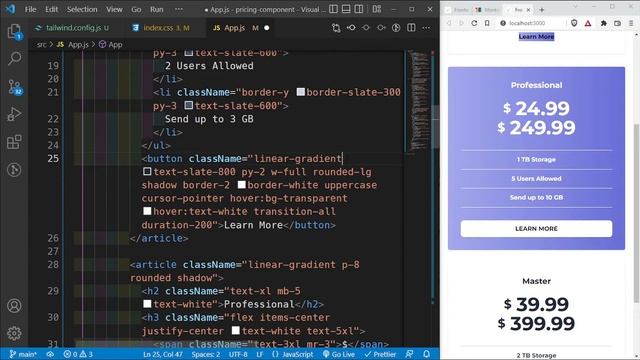The image size is (640, 360).
Task: Click 'src' in the breadcrumb path
Action: coord(42,44)
